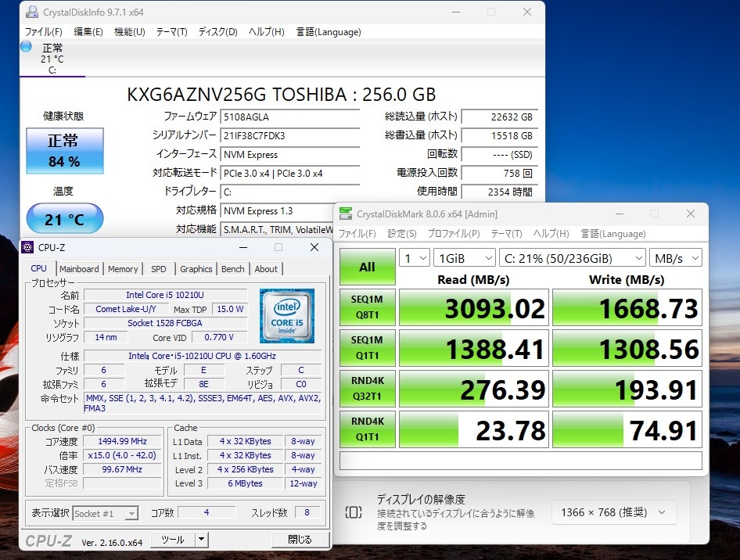
Task: Run the RND4K Q1T1 test
Action: tap(367, 429)
